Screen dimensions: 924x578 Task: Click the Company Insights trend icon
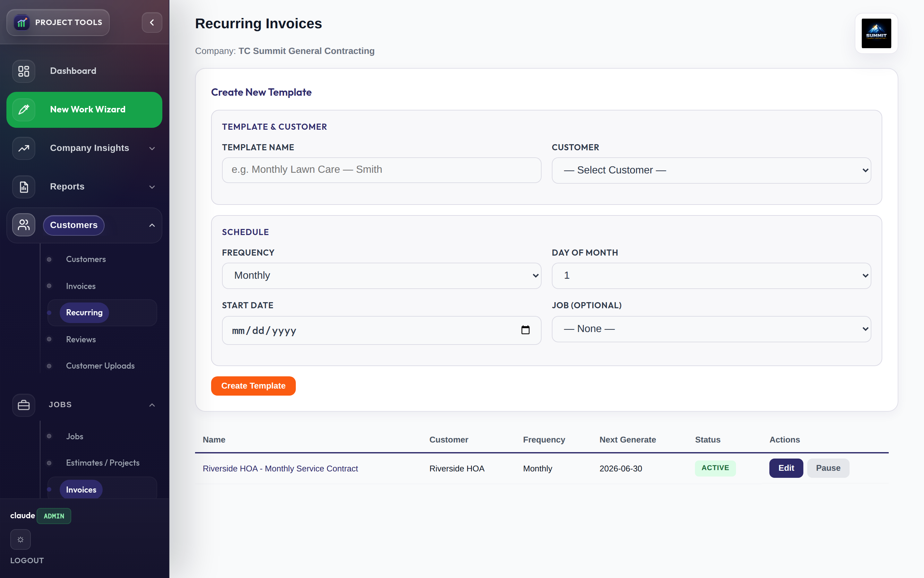pos(24,148)
